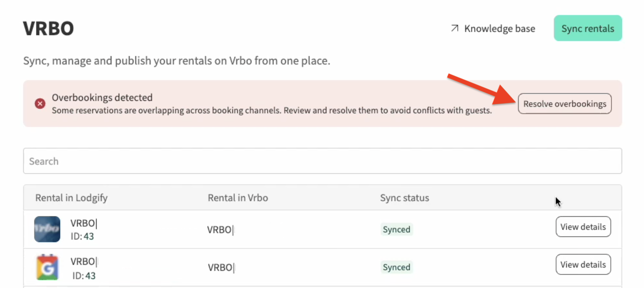
Task: Click the arrow icon beside Knowledge base
Action: pos(455,29)
